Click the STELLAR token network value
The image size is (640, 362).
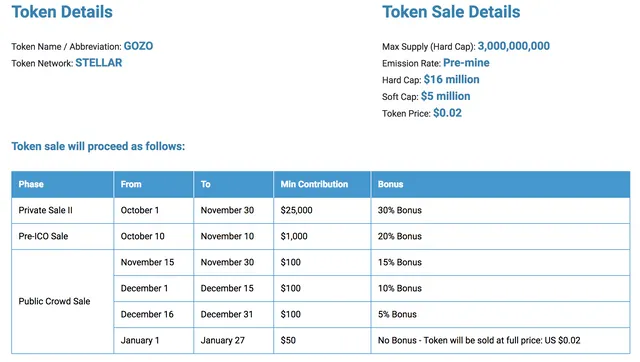point(99,63)
